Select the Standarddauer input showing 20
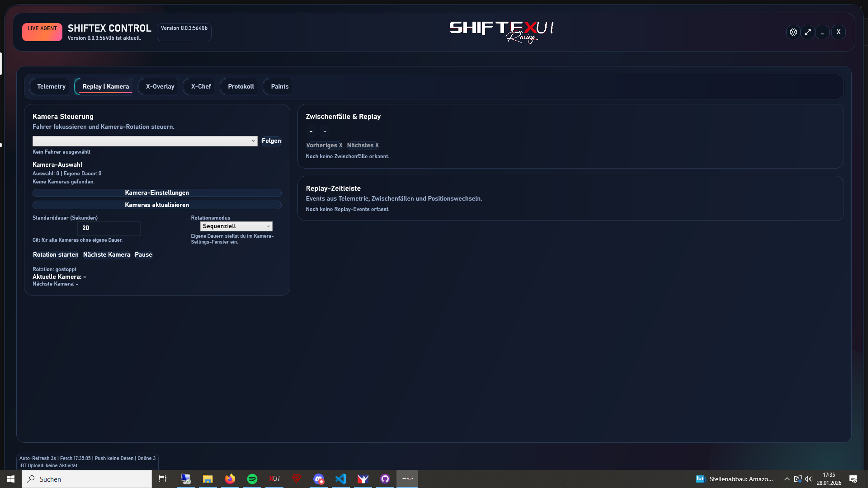Image resolution: width=868 pixels, height=488 pixels. point(108,228)
